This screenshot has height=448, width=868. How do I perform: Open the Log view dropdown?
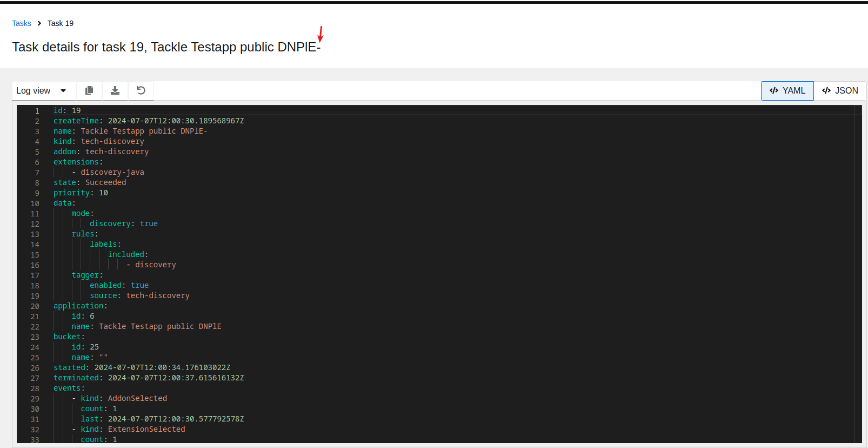[x=42, y=91]
